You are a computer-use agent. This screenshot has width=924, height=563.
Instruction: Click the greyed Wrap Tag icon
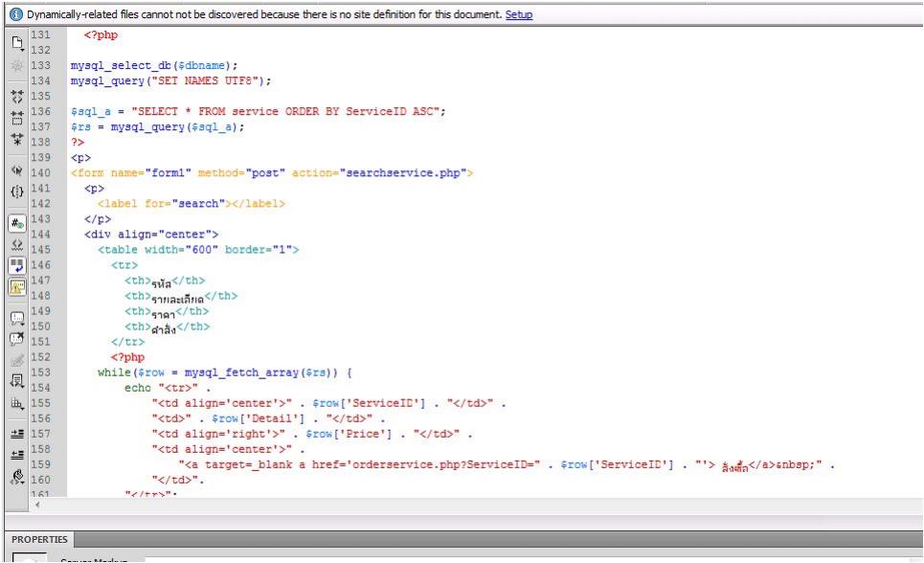click(17, 360)
